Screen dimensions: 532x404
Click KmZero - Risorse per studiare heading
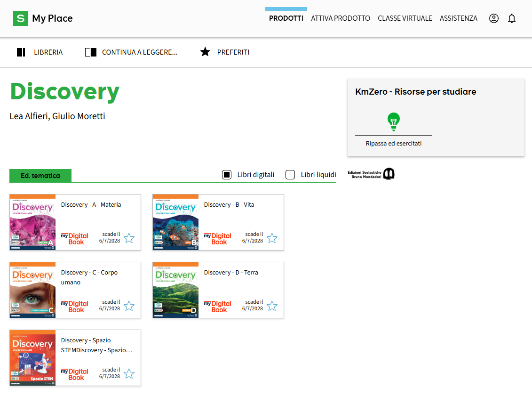click(x=416, y=92)
